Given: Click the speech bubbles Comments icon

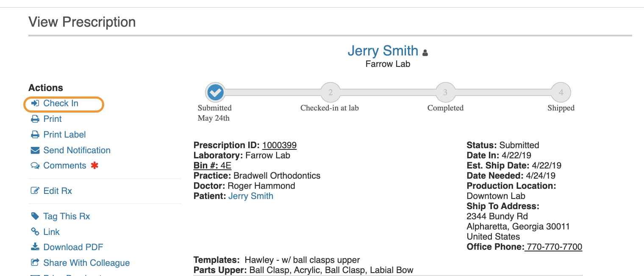Looking at the screenshot, I should [x=35, y=166].
